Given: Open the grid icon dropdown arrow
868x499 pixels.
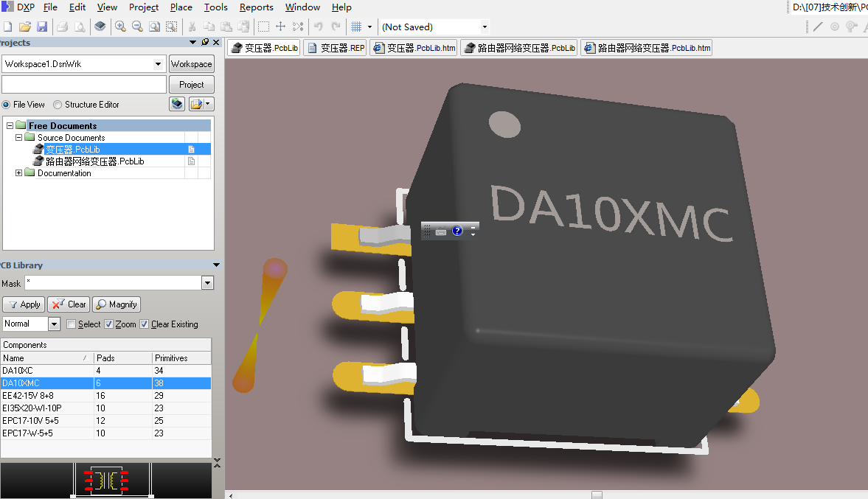Looking at the screenshot, I should (x=369, y=27).
